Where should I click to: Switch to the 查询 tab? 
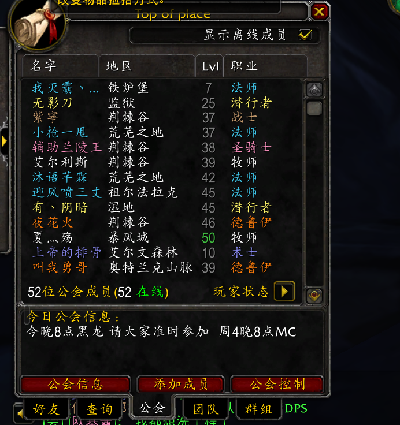click(x=99, y=409)
